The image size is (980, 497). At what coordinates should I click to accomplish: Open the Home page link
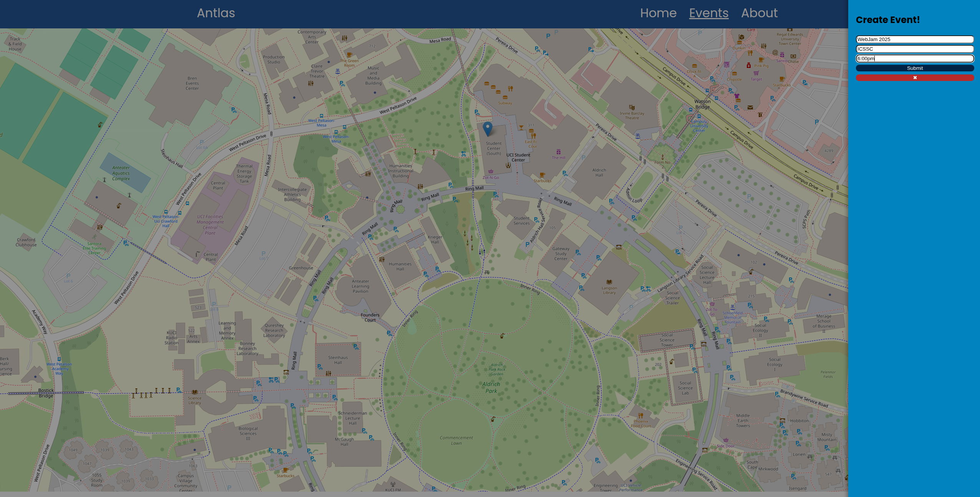click(x=658, y=13)
